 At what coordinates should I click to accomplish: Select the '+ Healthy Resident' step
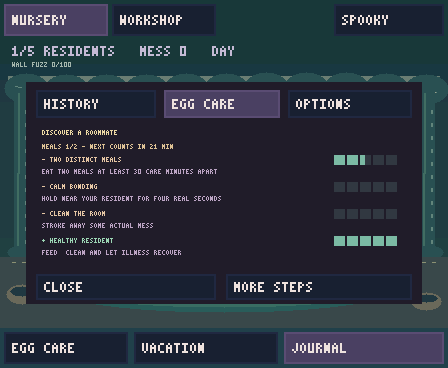pyautogui.click(x=77, y=241)
